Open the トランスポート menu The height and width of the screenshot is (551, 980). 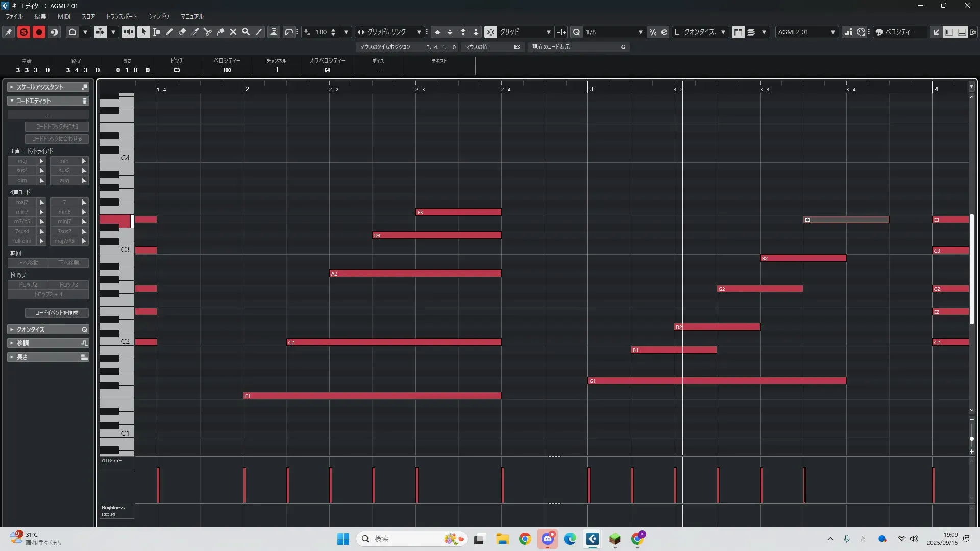[x=121, y=16]
